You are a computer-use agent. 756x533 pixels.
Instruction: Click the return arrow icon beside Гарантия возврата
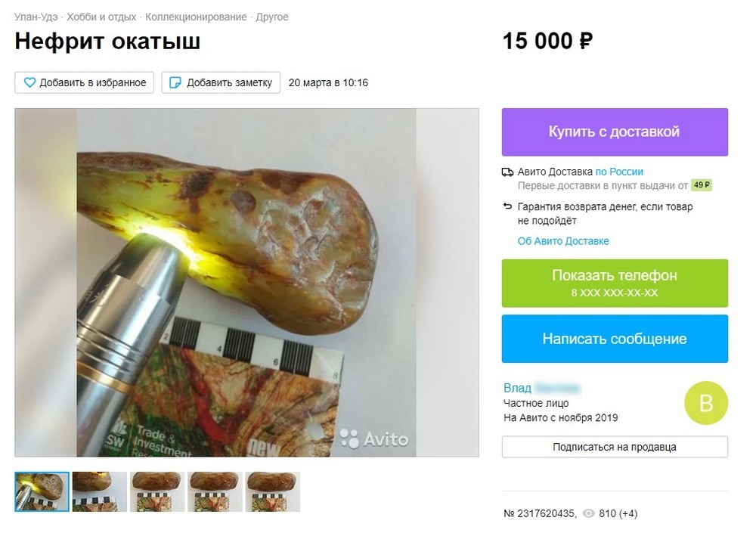(507, 206)
